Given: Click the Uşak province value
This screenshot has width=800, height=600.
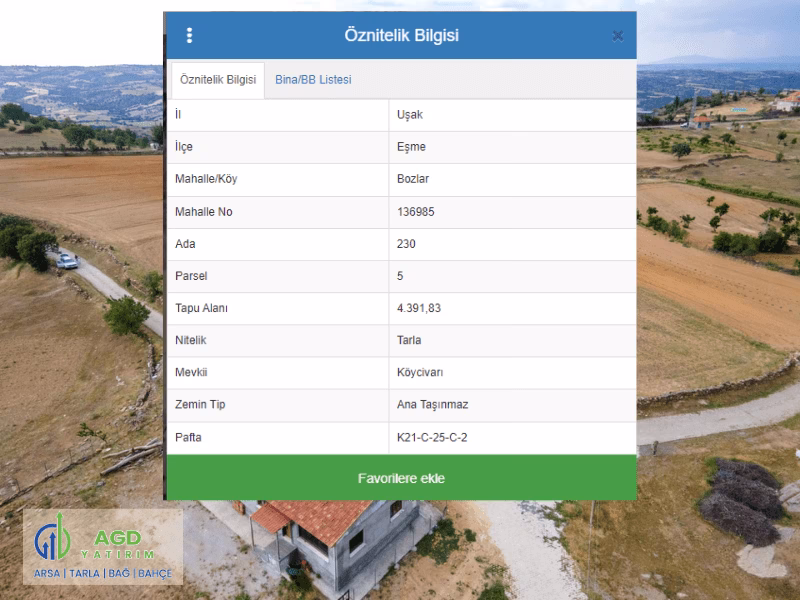Looking at the screenshot, I should click(x=410, y=115).
